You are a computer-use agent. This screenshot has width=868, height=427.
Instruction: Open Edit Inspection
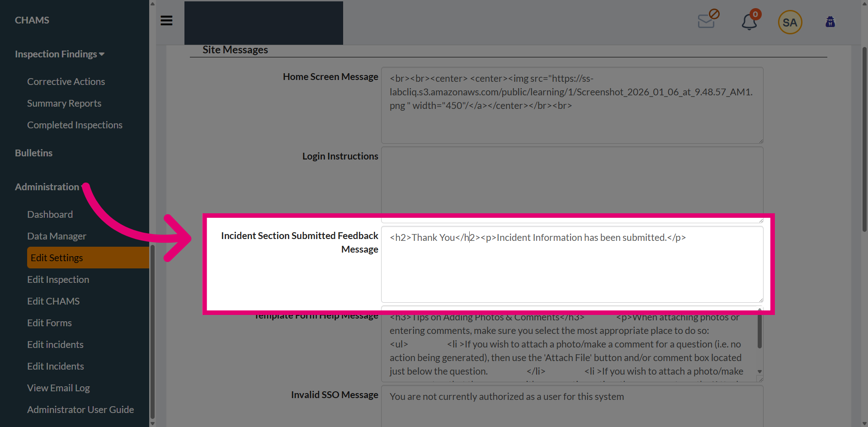pos(58,280)
